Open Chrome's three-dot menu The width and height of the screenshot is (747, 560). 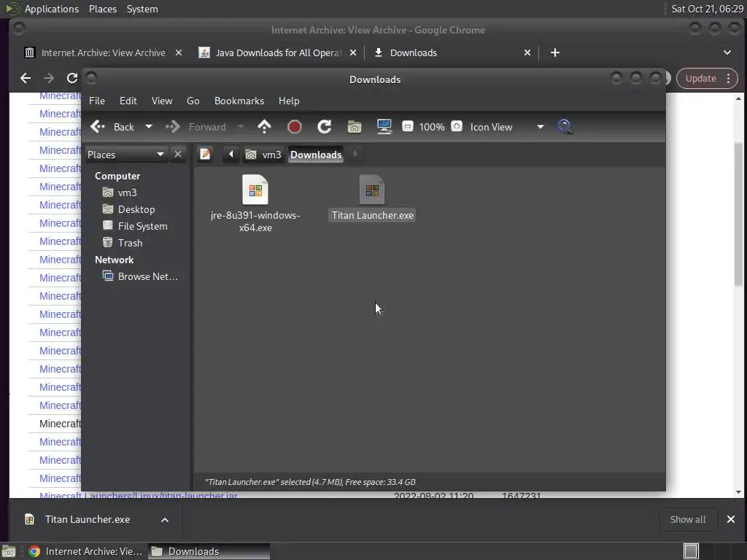(x=729, y=79)
